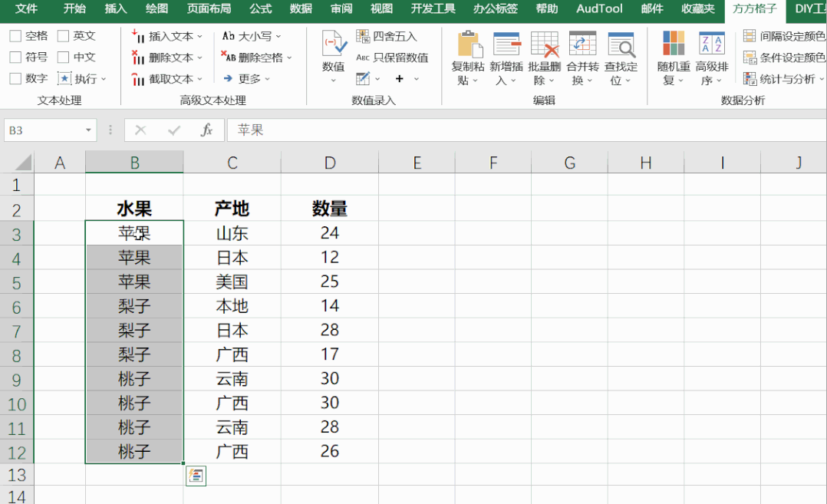Click the pencil-sheet icon below 只保留数值
Viewport: 827px width, 504px height.
pyautogui.click(x=363, y=78)
